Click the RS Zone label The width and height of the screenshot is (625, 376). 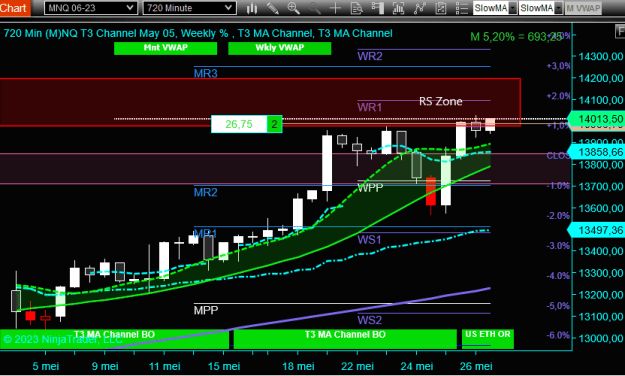pyautogui.click(x=440, y=101)
